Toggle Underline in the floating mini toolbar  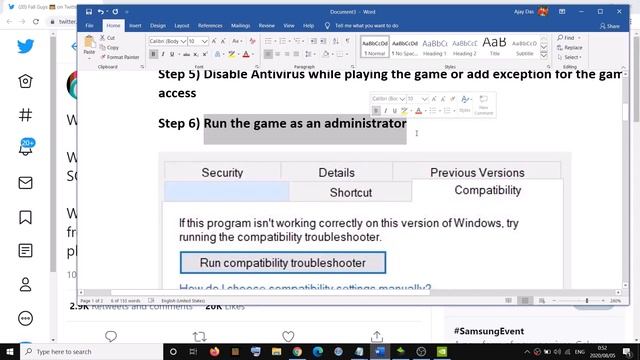tap(394, 111)
